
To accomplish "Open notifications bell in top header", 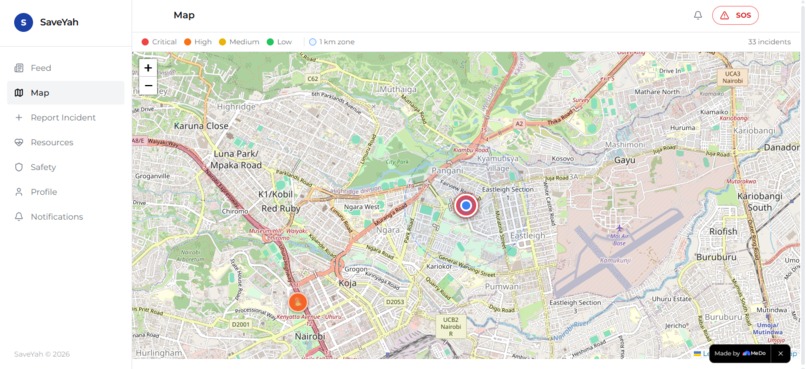I will (698, 15).
